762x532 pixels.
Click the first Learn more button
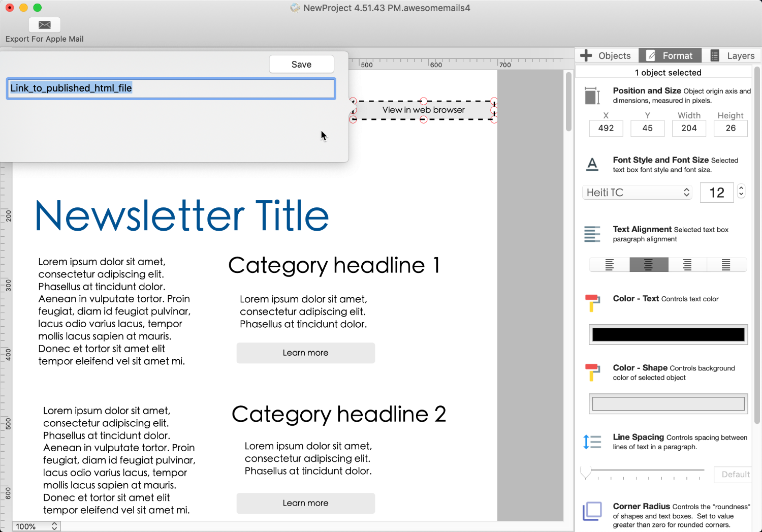[x=305, y=353]
